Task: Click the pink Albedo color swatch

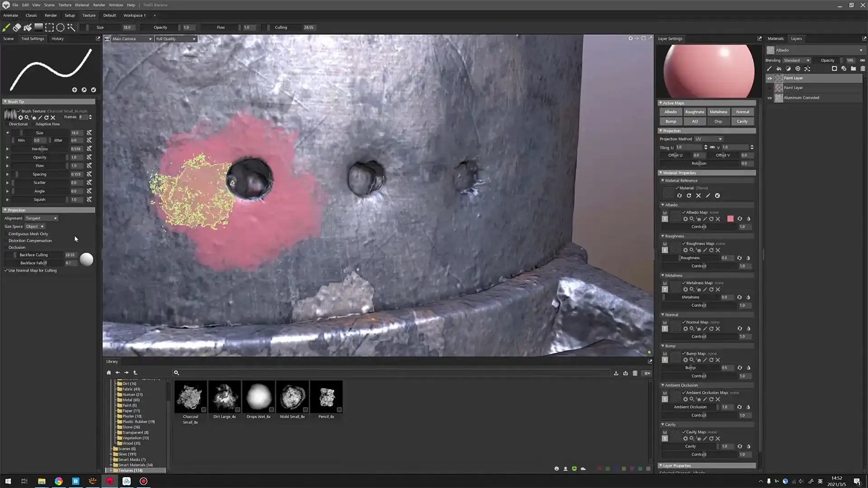Action: pos(731,219)
